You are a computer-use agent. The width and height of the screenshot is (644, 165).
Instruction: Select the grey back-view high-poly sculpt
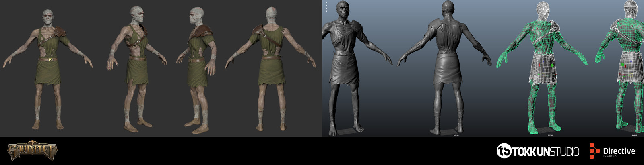[445, 68]
